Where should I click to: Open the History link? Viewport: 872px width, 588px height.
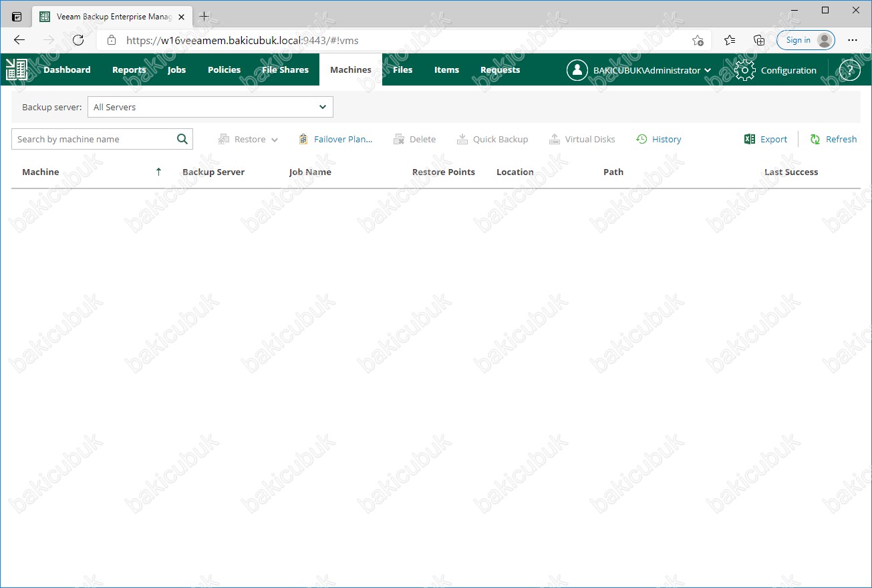(667, 139)
